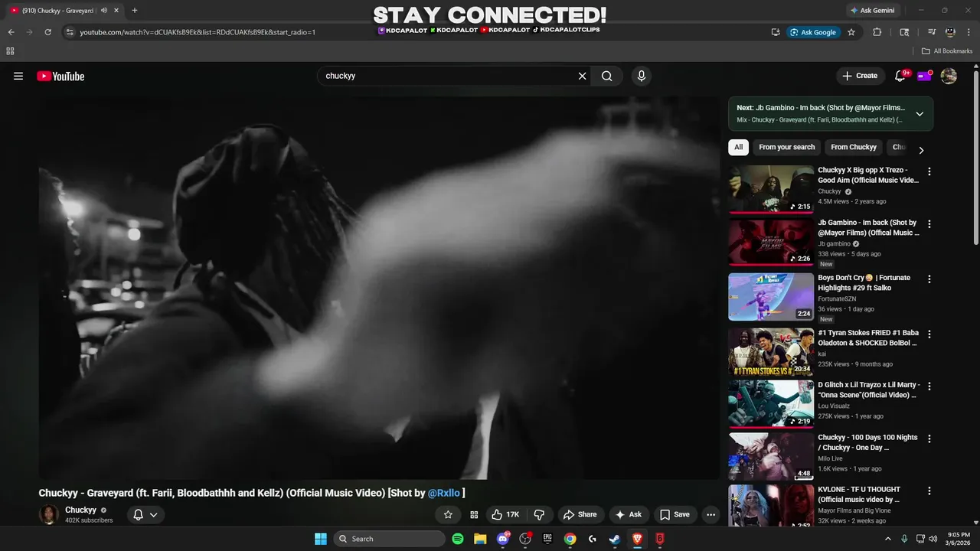Open options for Good Aim video
Viewport: 980px width, 551px height.
tap(929, 171)
